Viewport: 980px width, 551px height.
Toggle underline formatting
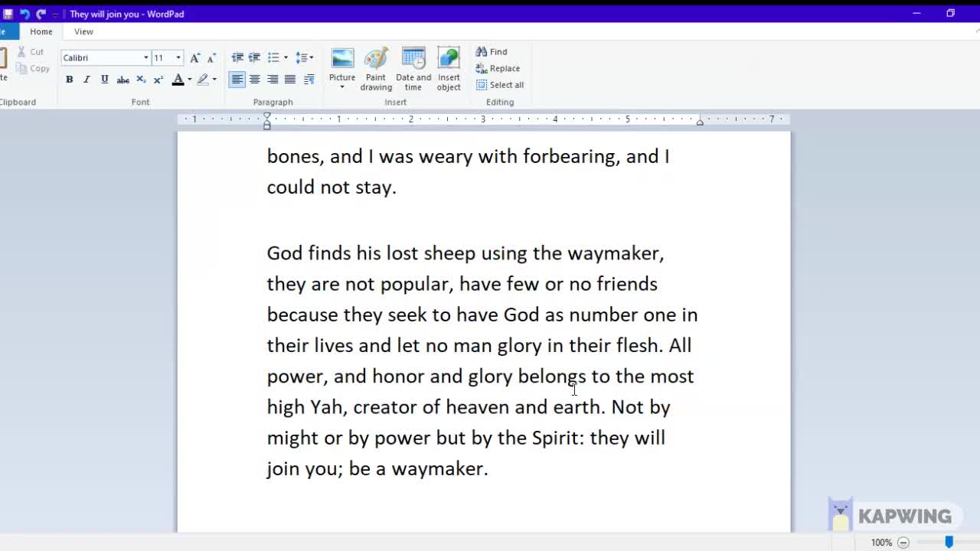104,80
